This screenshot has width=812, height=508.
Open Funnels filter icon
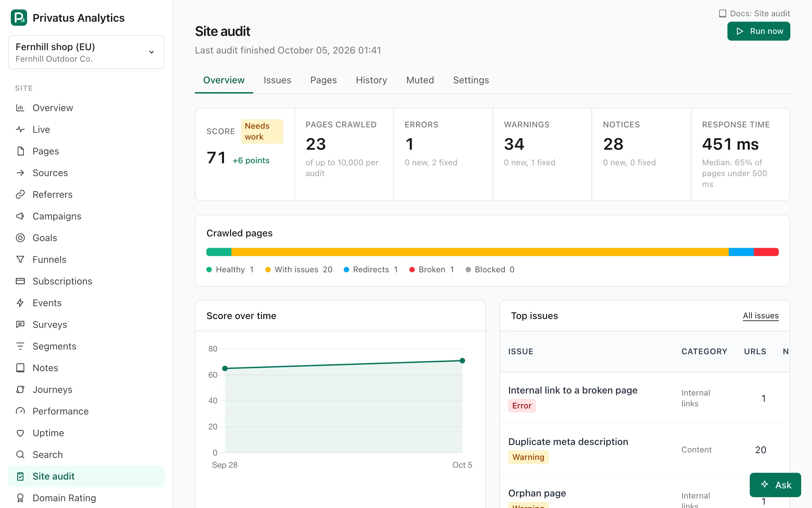pyautogui.click(x=20, y=259)
